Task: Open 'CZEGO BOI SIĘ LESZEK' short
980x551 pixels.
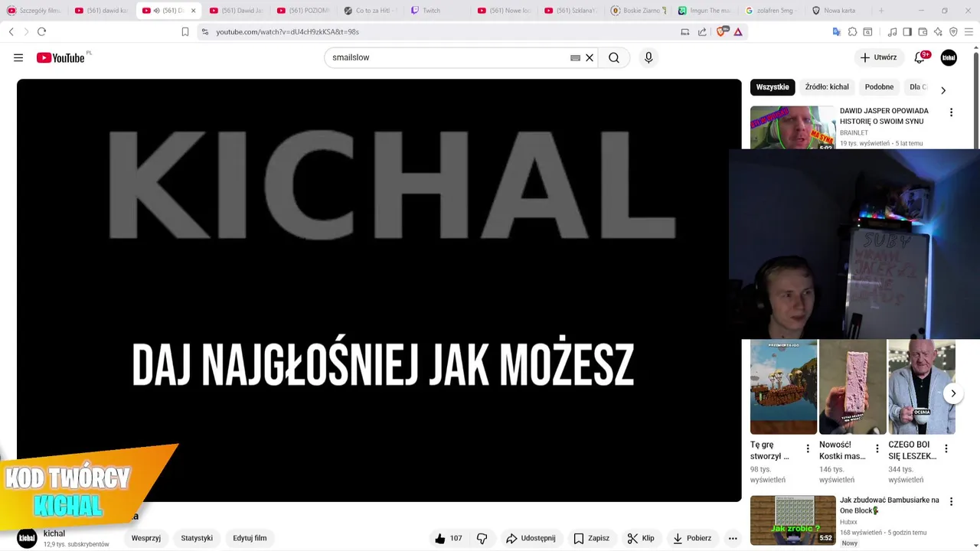Action: [922, 387]
